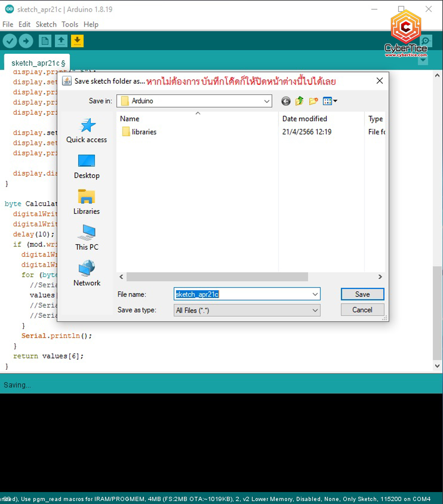
Task: Click the file list scroll left arrow
Action: pyautogui.click(x=121, y=277)
